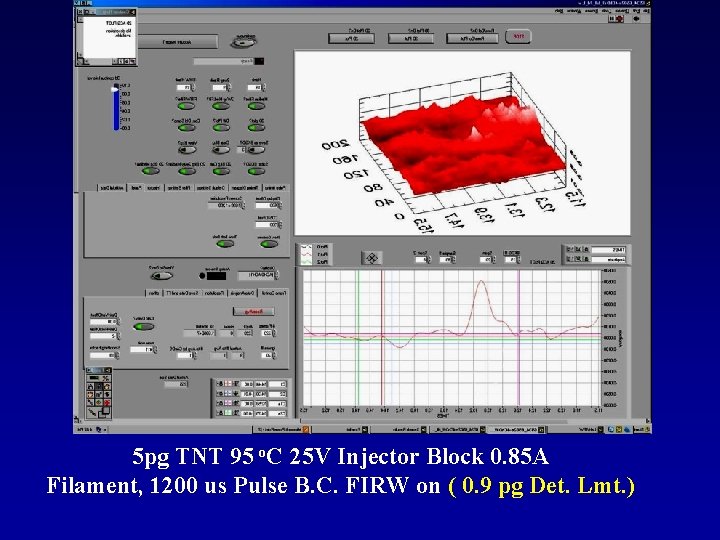
Task: Click the Windows Start button on taskbar
Action: coord(640,429)
